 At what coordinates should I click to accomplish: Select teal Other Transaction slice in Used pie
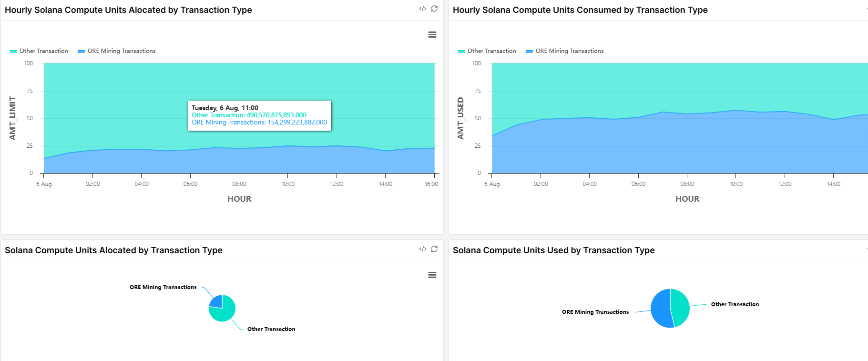click(x=680, y=308)
